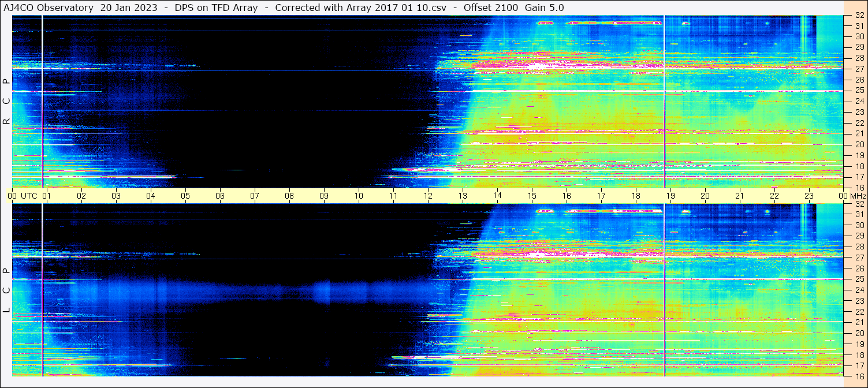The image size is (868, 388).
Task: Click the 30 MHz tick of RCP panel
Action: 859,36
